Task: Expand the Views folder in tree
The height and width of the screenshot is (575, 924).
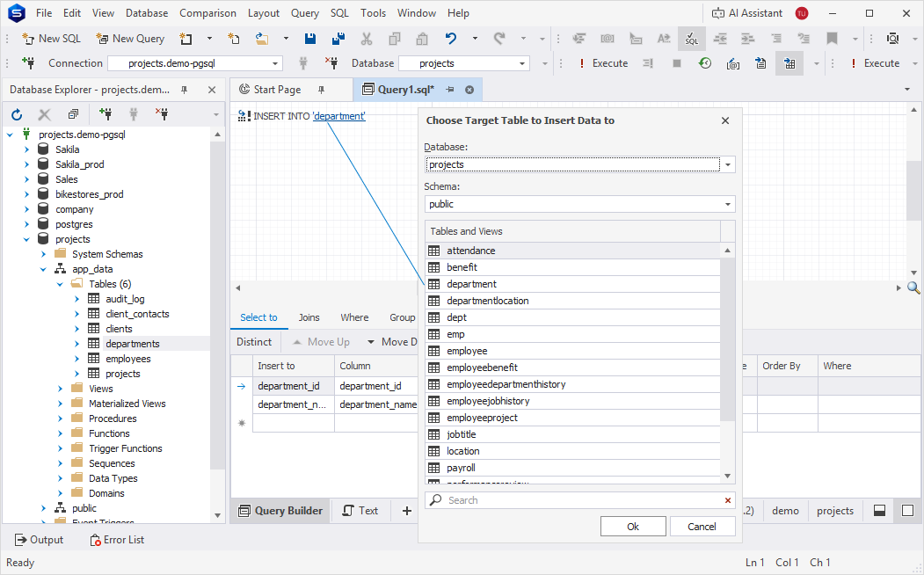Action: pos(60,389)
